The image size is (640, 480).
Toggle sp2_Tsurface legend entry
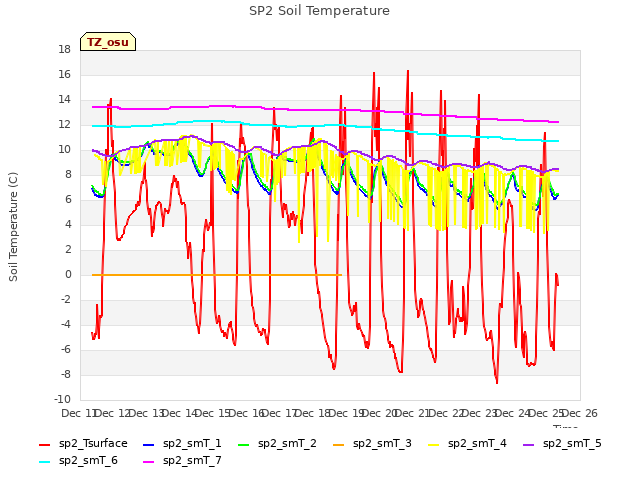pyautogui.click(x=83, y=444)
